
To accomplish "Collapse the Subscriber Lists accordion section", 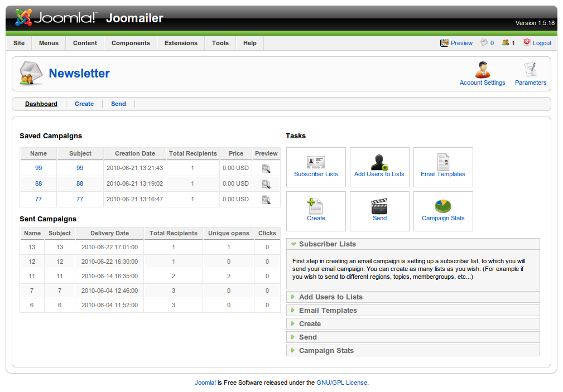I will [x=327, y=244].
